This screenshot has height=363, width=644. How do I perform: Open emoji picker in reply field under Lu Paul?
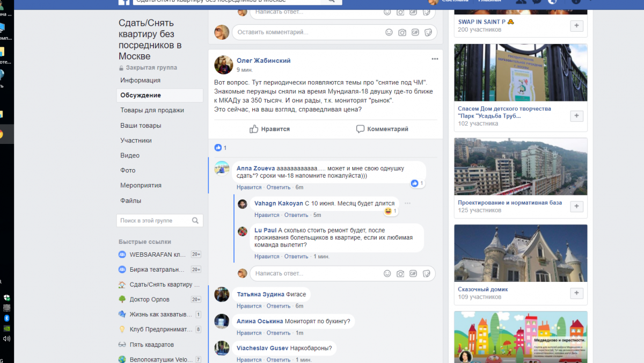pyautogui.click(x=387, y=273)
